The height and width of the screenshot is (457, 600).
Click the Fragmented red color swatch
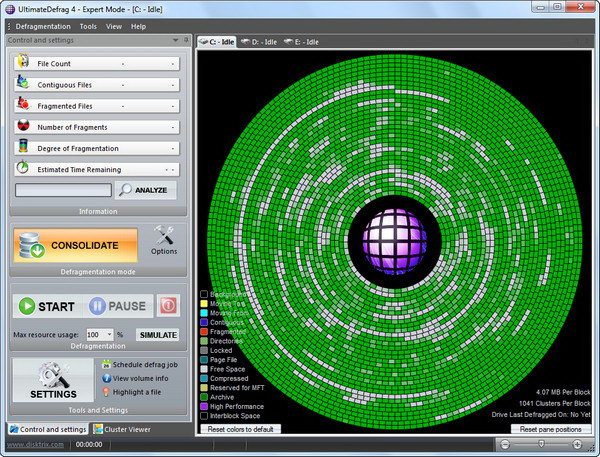204,331
